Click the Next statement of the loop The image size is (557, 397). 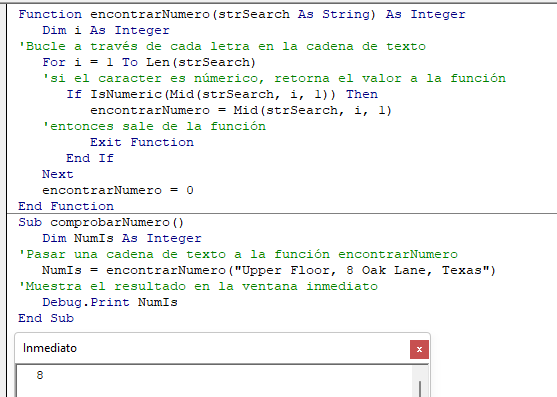coord(58,174)
